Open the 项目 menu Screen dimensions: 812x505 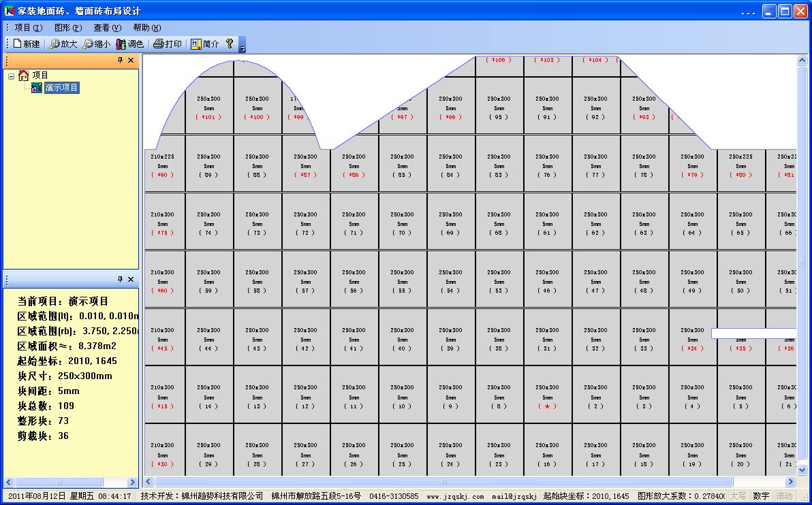[x=28, y=28]
